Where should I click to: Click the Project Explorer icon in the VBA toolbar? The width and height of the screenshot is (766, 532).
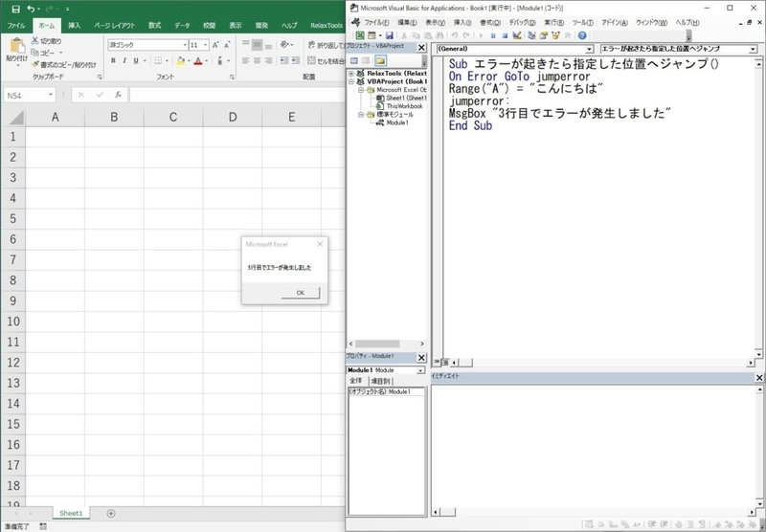(x=531, y=35)
